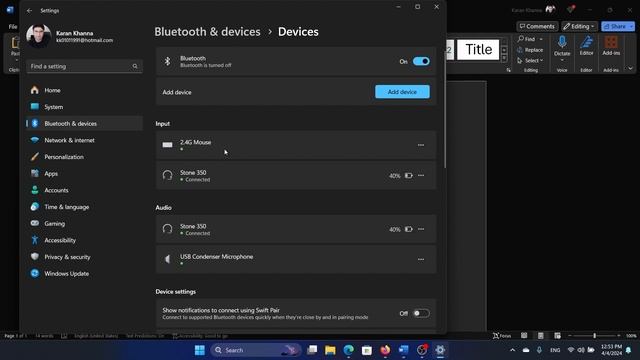Open the File tab in Word

coord(13,27)
